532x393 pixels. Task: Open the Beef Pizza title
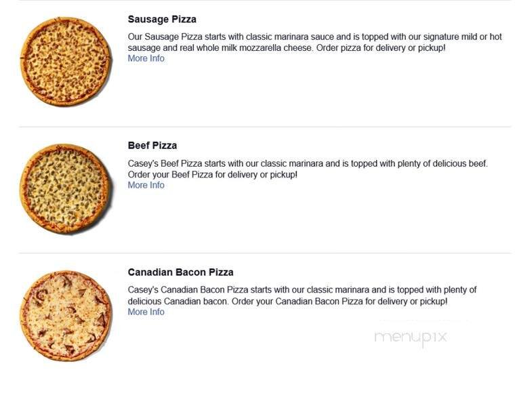[152, 146]
